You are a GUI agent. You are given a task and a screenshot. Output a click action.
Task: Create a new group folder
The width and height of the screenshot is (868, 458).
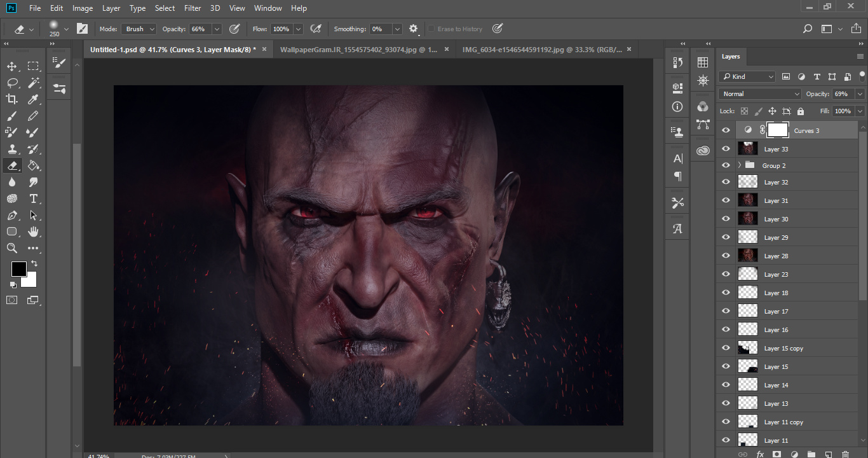(x=811, y=454)
